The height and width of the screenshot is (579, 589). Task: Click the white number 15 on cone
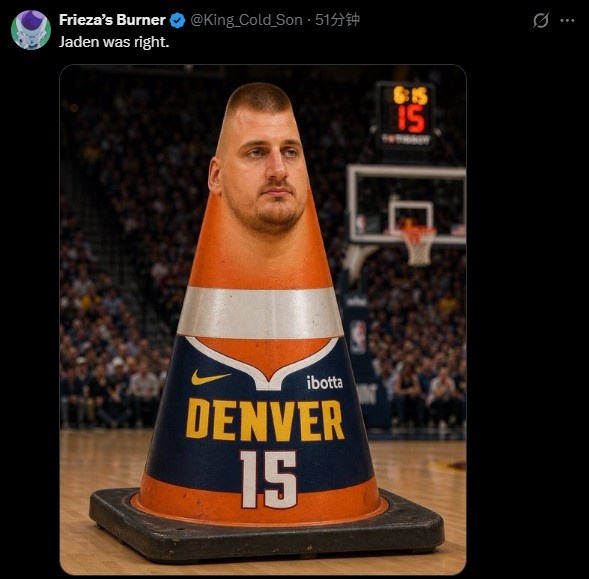click(268, 479)
